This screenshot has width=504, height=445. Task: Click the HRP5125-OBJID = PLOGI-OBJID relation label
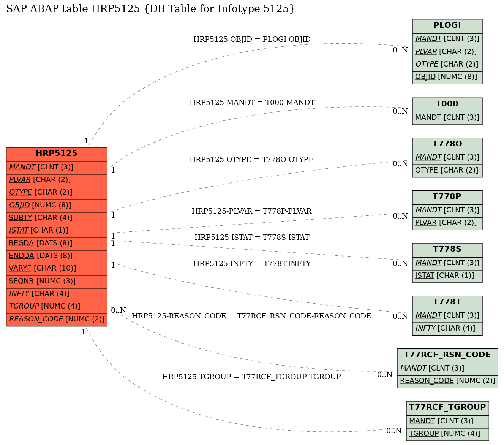(252, 39)
